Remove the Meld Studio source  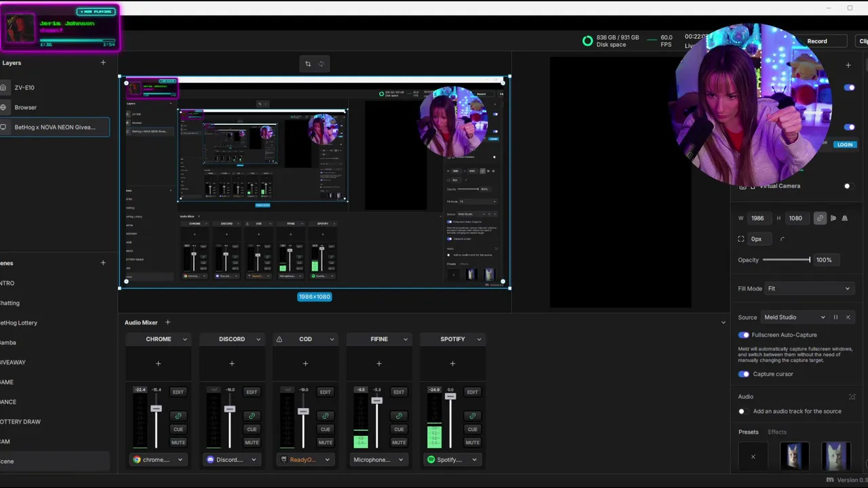(x=848, y=317)
